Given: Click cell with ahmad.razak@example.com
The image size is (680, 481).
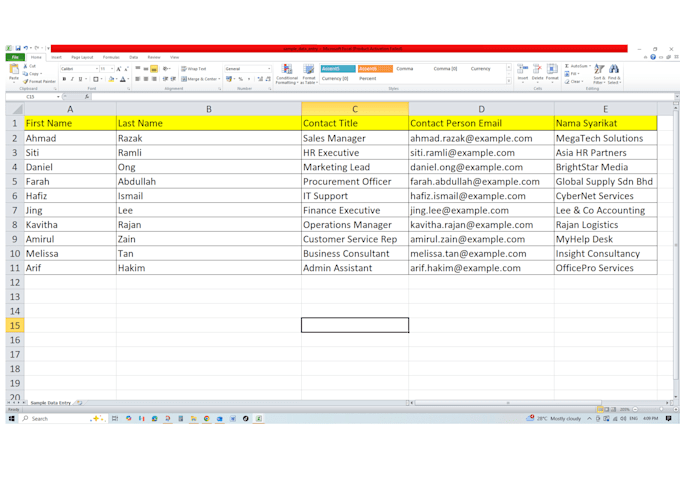Looking at the screenshot, I should coord(481,138).
